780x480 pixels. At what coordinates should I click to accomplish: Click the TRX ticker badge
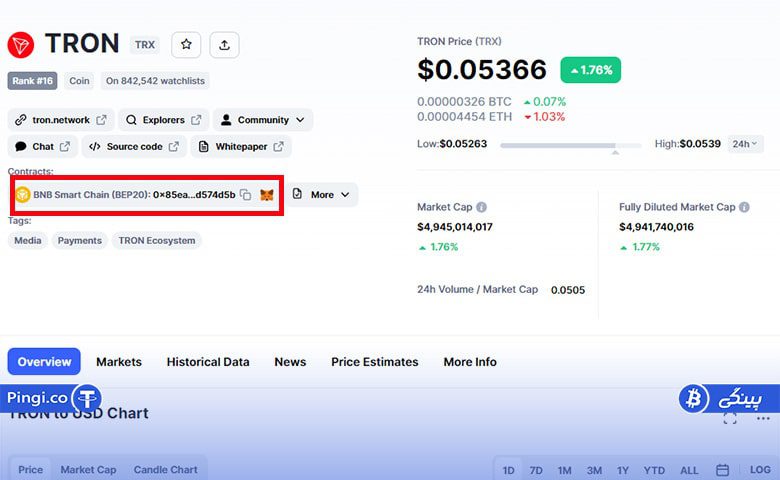(145, 45)
